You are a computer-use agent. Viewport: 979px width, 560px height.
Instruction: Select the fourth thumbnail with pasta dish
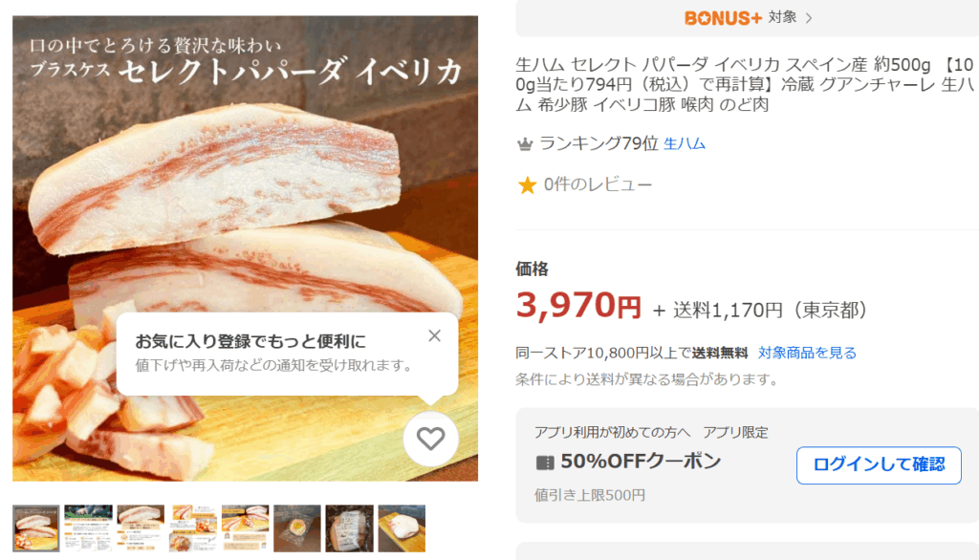(193, 528)
